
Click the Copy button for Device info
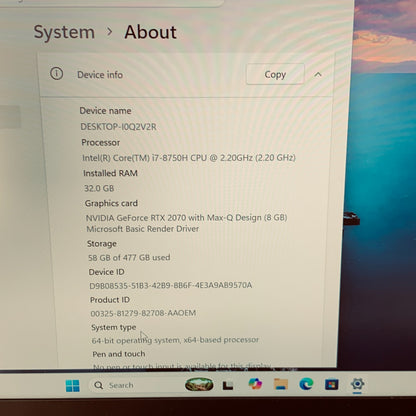(x=275, y=74)
